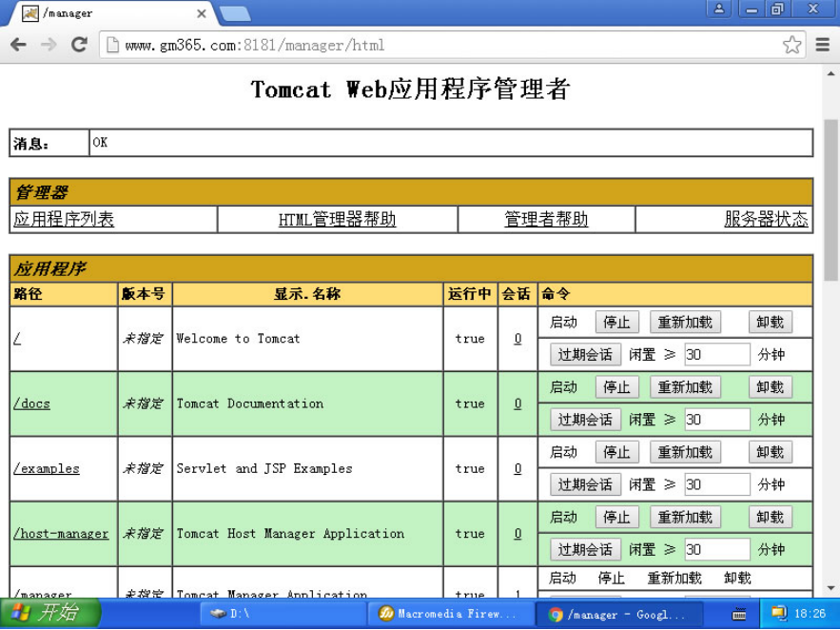Screen dimensions: 840x630
Task: Open the HTML管理器帮助 link
Action: coord(337,219)
